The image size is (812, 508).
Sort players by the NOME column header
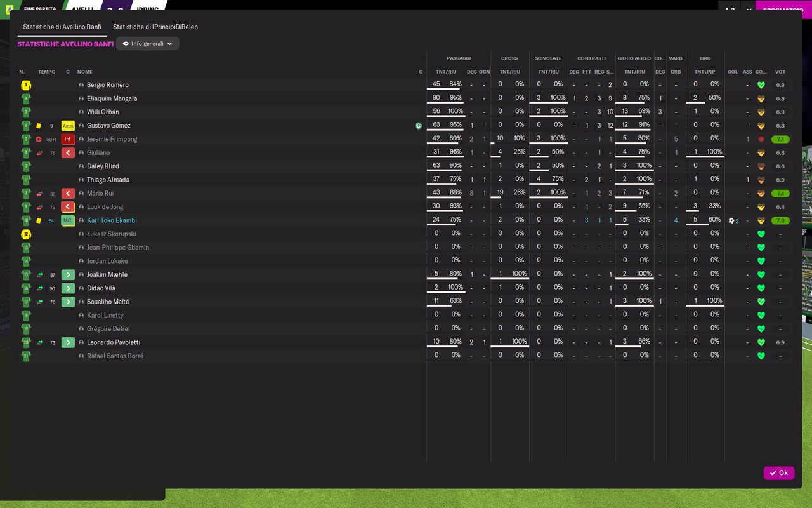(x=85, y=72)
